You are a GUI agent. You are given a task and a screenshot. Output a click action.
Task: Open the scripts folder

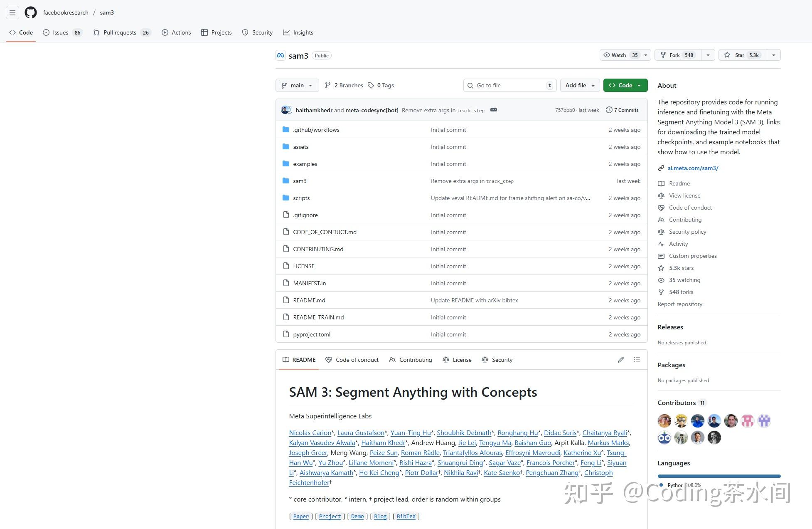coord(301,198)
